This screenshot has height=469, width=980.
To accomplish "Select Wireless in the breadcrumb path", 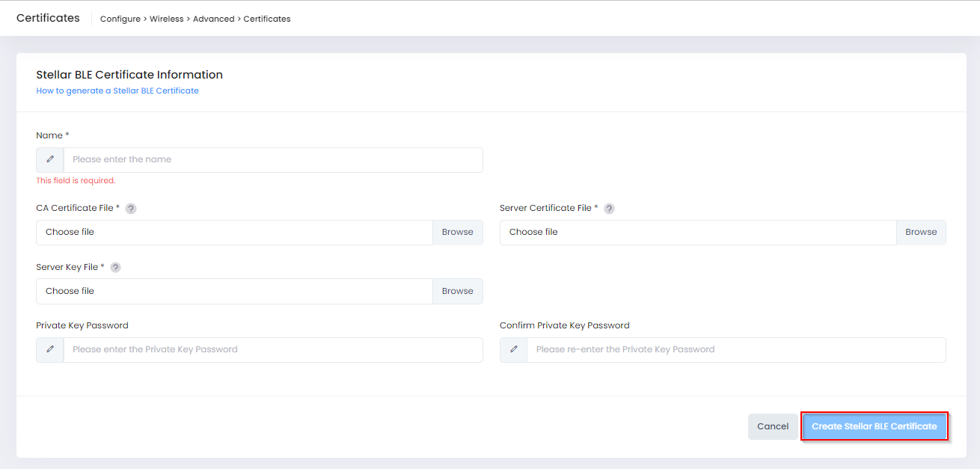I will [x=166, y=19].
